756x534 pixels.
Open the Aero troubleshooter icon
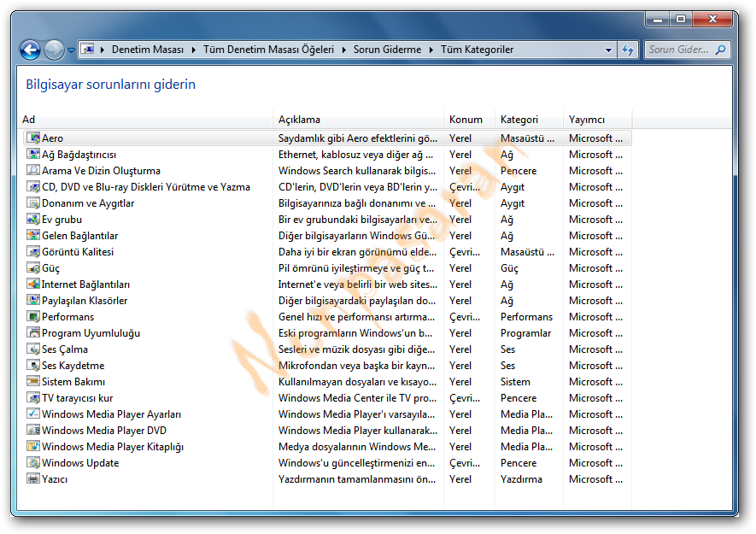(32, 138)
